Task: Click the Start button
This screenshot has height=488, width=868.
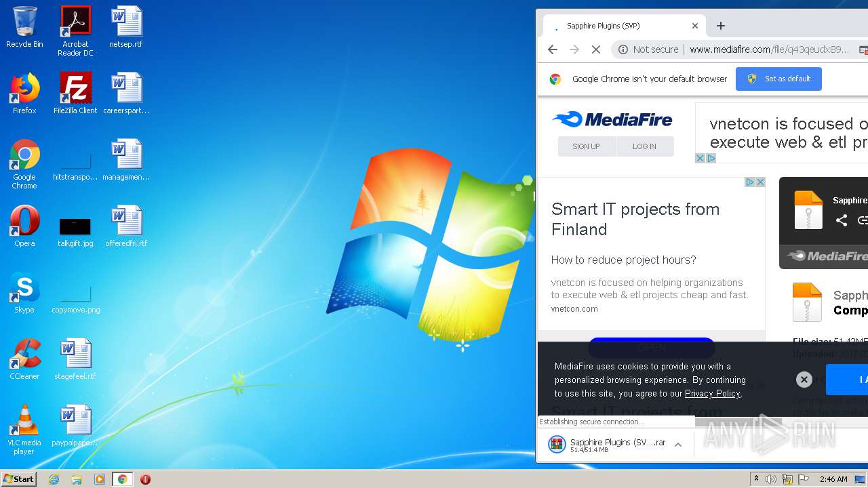Action: (x=18, y=479)
